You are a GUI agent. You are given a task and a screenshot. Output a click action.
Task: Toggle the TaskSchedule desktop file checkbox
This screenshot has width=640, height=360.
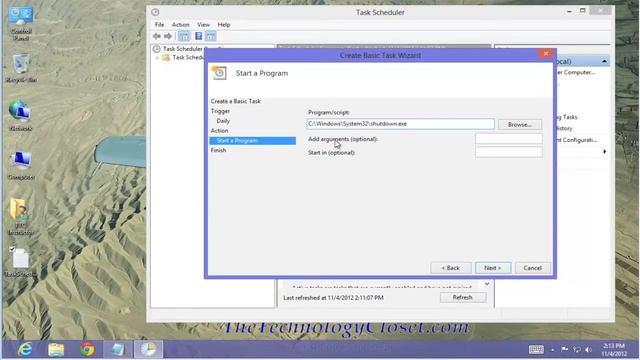12,249
